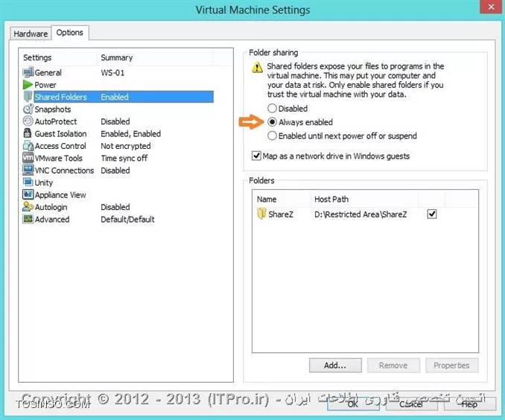Click the Enabled summary of Shared Folders
Image resolution: width=505 pixels, height=420 pixels.
pyautogui.click(x=115, y=97)
